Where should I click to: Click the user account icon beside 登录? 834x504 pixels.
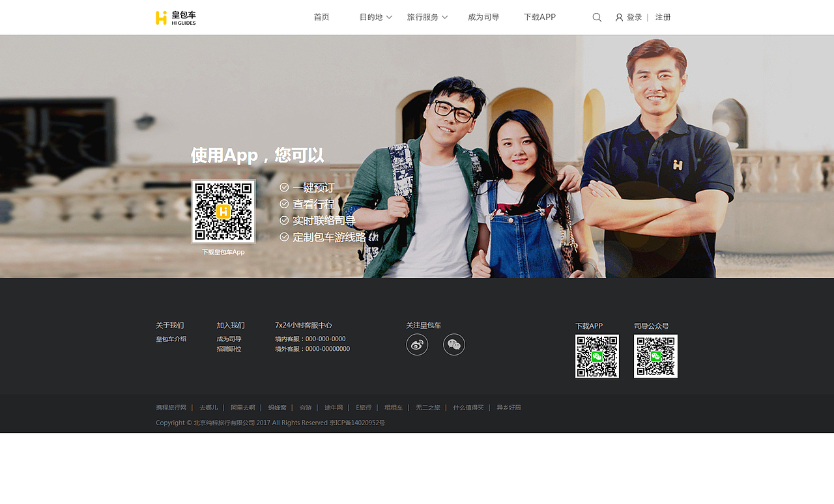click(618, 17)
